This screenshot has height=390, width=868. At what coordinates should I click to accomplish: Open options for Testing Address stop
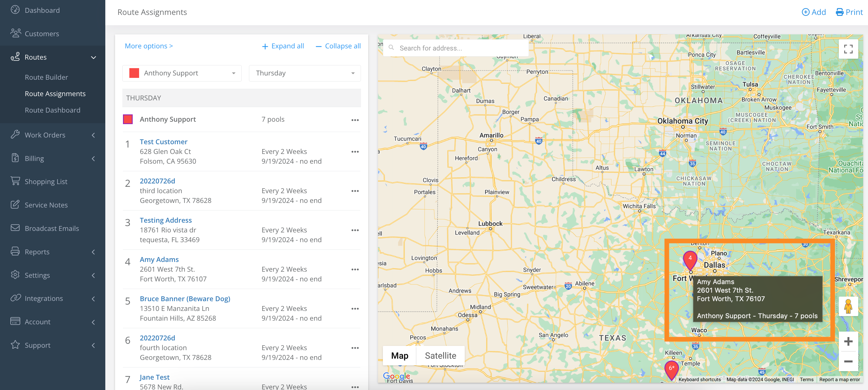click(355, 230)
